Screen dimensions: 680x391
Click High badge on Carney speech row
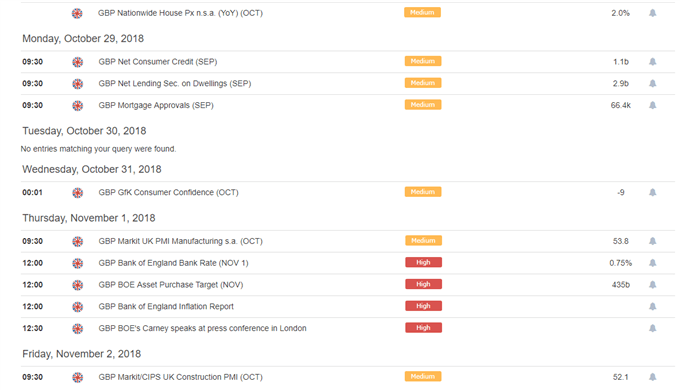[423, 328]
